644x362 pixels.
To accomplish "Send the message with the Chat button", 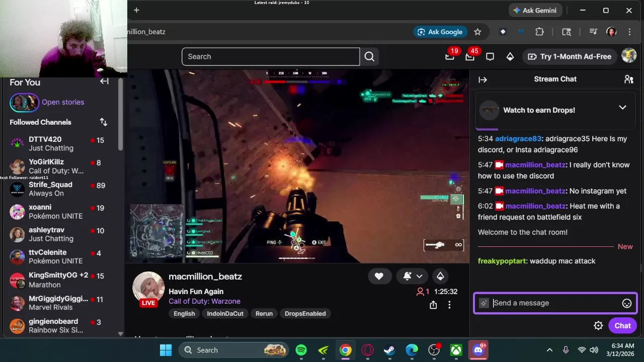I will pyautogui.click(x=622, y=326).
